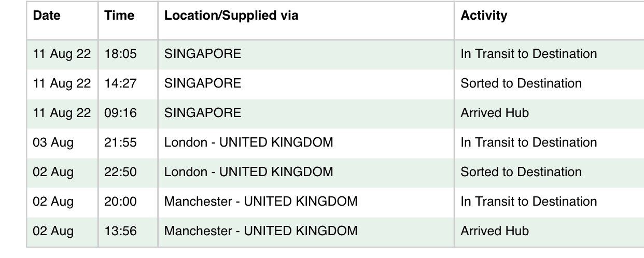This screenshot has height=258, width=644.
Task: Click the 09:16 time cell
Action: click(x=121, y=113)
